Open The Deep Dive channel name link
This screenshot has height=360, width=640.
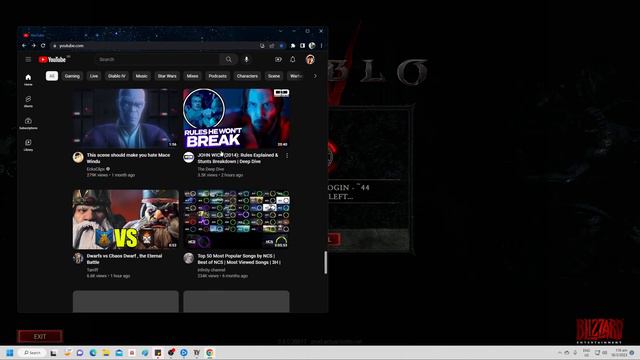click(x=211, y=169)
